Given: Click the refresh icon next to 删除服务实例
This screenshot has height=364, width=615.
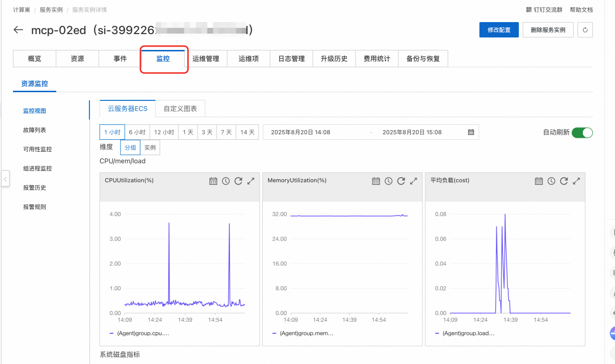Looking at the screenshot, I should pos(585,30).
